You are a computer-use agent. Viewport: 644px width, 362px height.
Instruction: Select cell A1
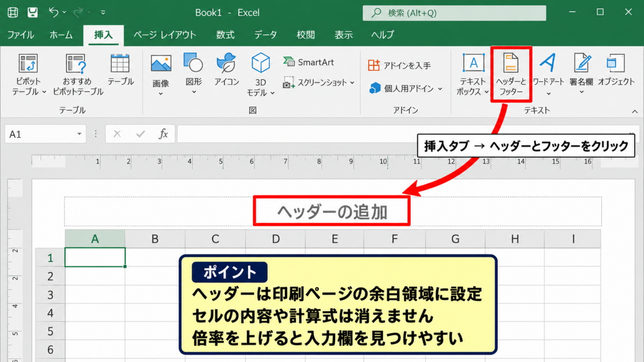(x=95, y=257)
